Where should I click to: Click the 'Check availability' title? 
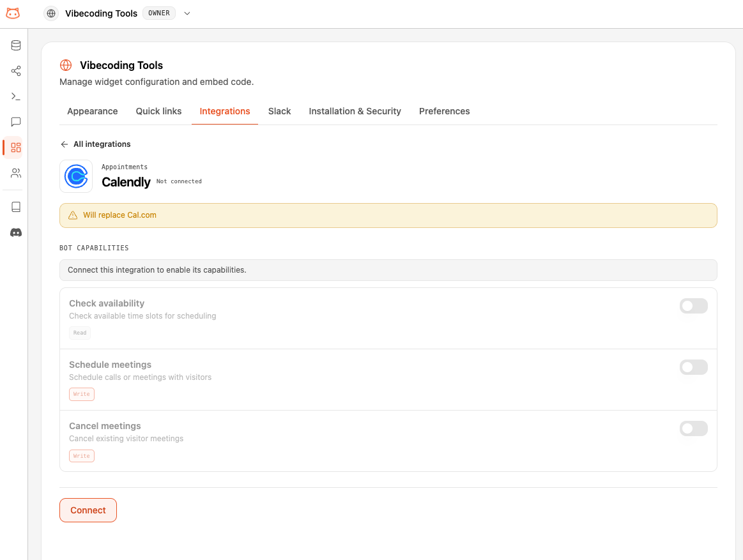(x=107, y=303)
